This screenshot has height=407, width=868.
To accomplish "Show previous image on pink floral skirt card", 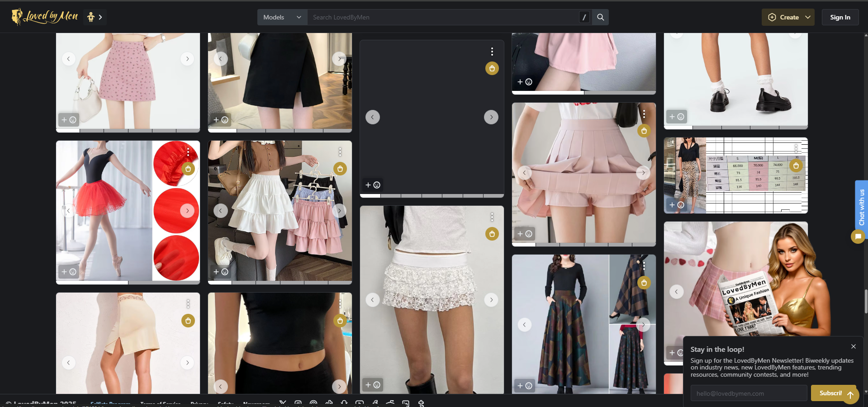I will (x=68, y=59).
